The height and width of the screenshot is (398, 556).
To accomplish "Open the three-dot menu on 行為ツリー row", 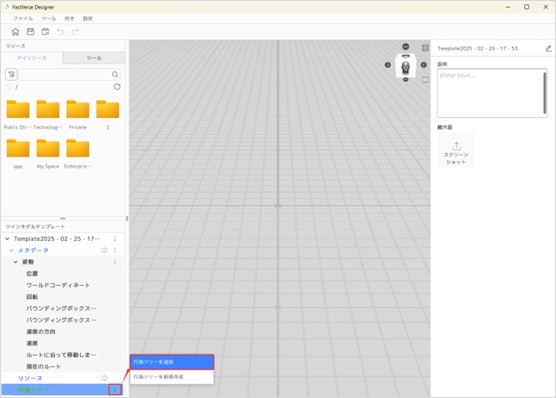I will pyautogui.click(x=115, y=389).
